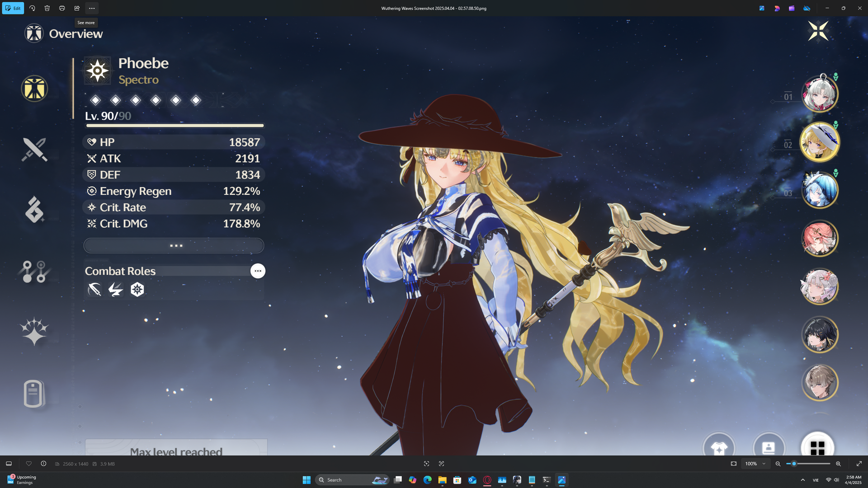Open Terminal from the taskbar
The image size is (868, 488).
click(x=547, y=480)
